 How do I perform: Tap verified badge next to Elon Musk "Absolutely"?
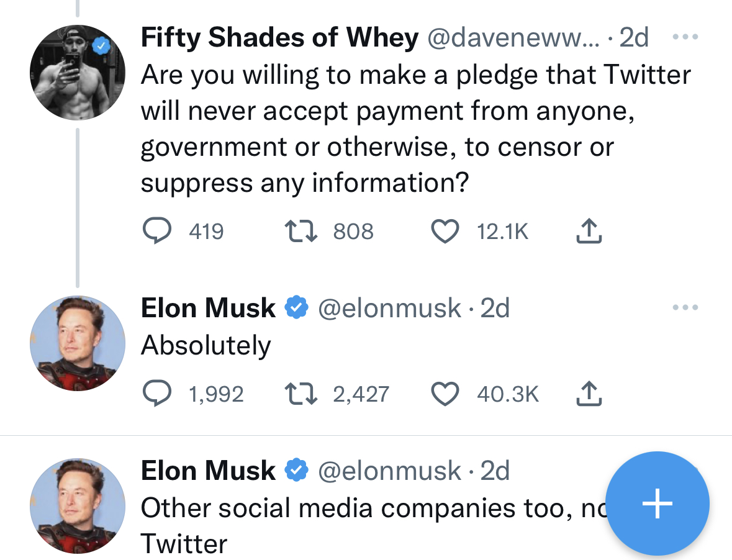click(297, 307)
